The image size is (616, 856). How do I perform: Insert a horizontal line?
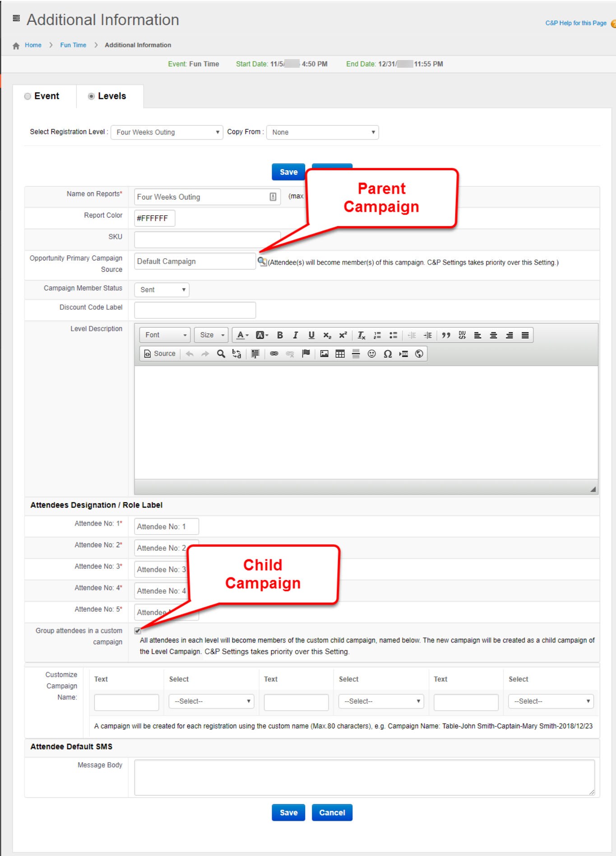click(x=356, y=354)
